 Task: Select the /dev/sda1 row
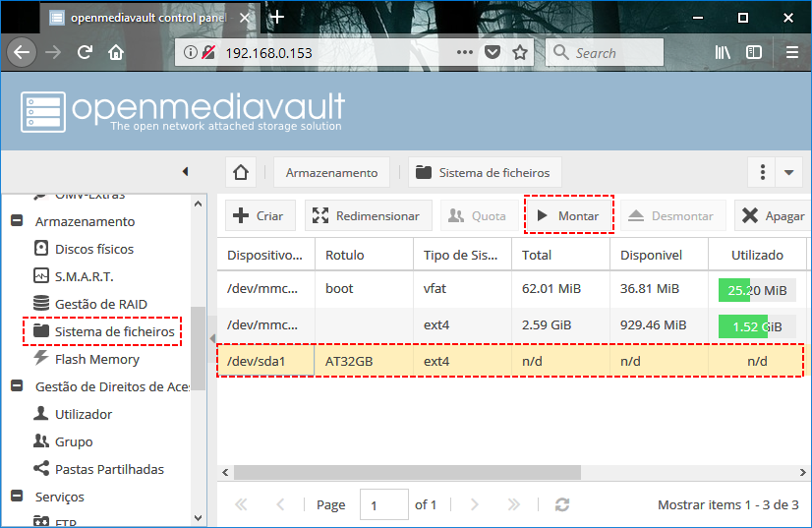tap(510, 361)
